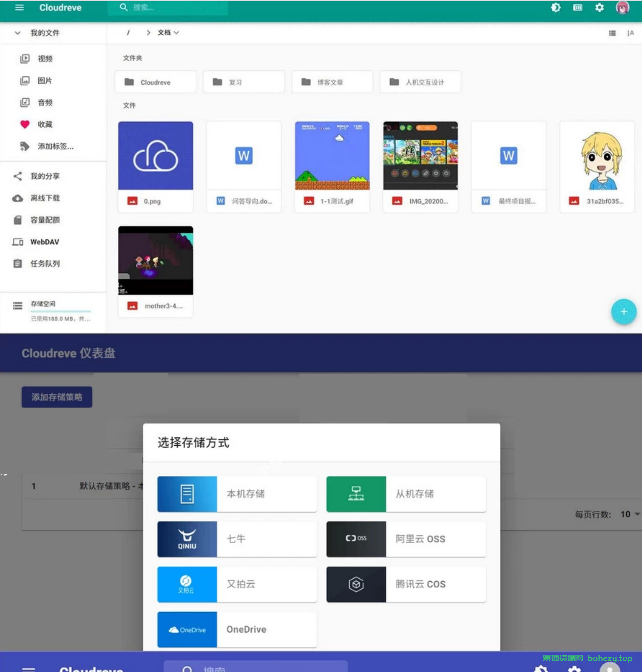
Task: Open the settings gear in top bar
Action: (x=599, y=8)
